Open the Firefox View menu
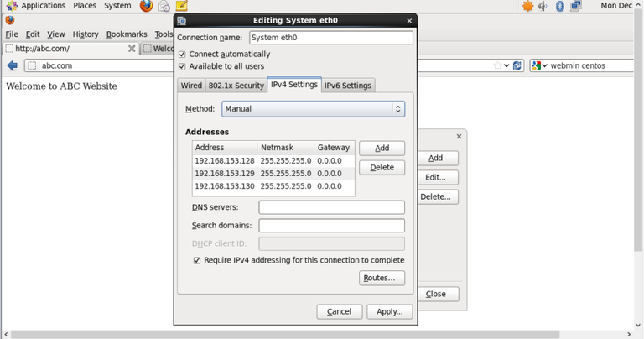Image resolution: width=644 pixels, height=339 pixels. tap(56, 34)
